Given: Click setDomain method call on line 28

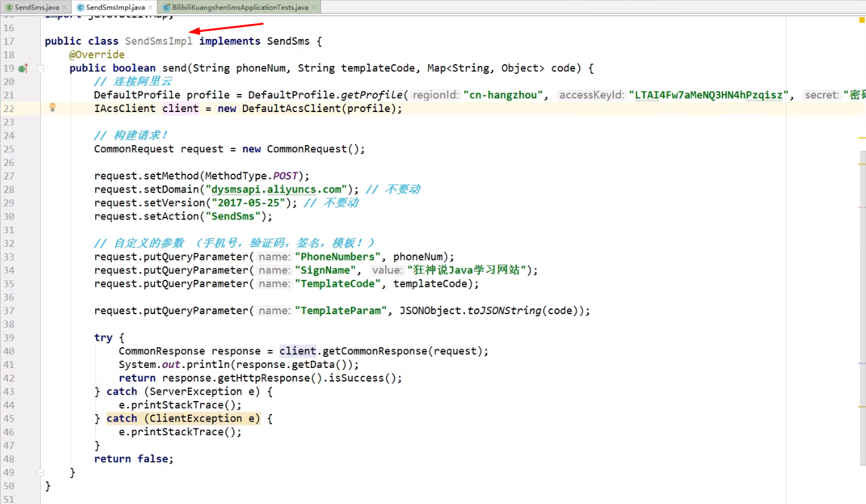Looking at the screenshot, I should (x=171, y=189).
